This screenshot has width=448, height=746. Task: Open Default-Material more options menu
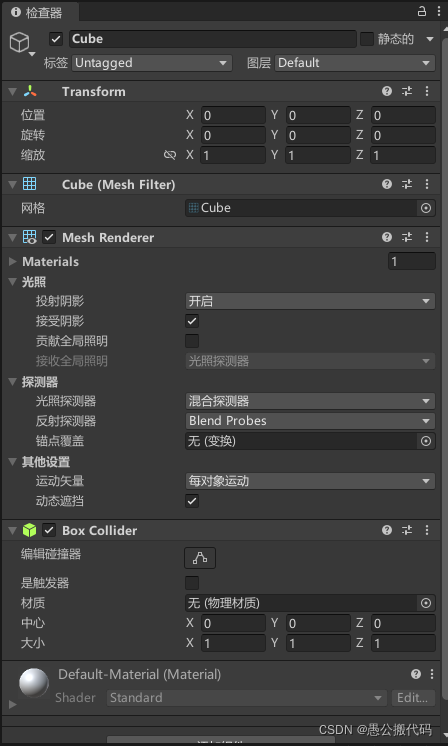[x=432, y=674]
